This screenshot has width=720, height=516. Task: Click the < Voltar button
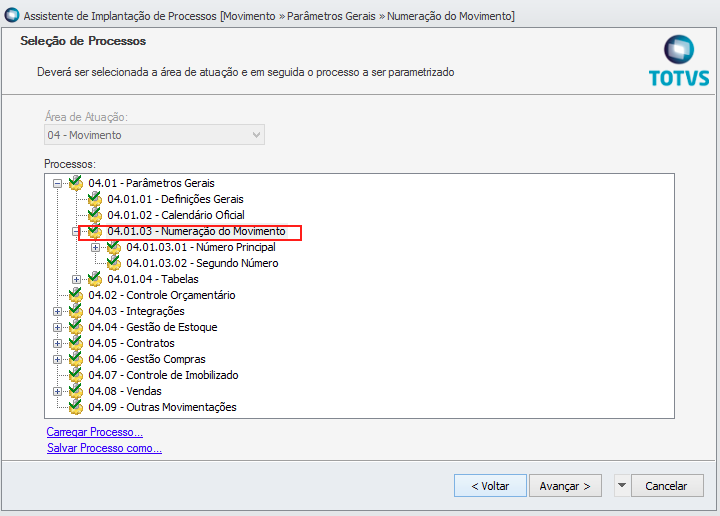click(490, 486)
